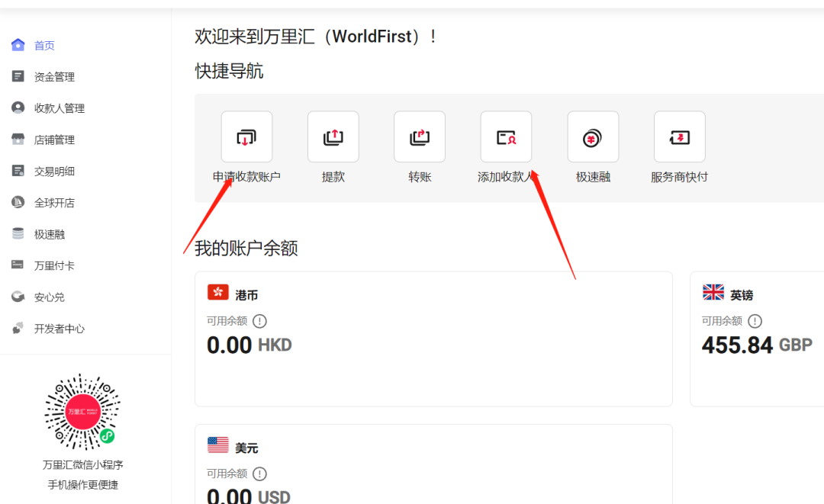This screenshot has height=504, width=824.
Task: Open the 添加收款人 add payee icon
Action: click(x=506, y=136)
